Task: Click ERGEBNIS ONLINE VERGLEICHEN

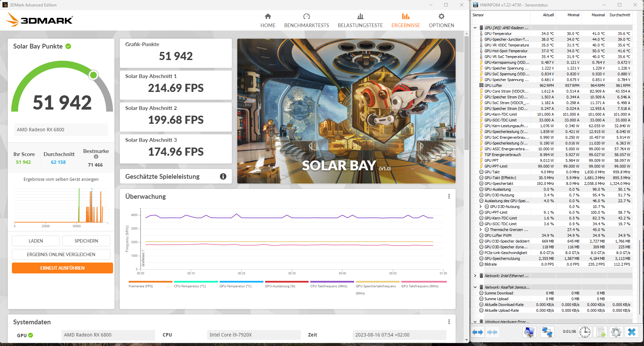Action: click(x=61, y=254)
